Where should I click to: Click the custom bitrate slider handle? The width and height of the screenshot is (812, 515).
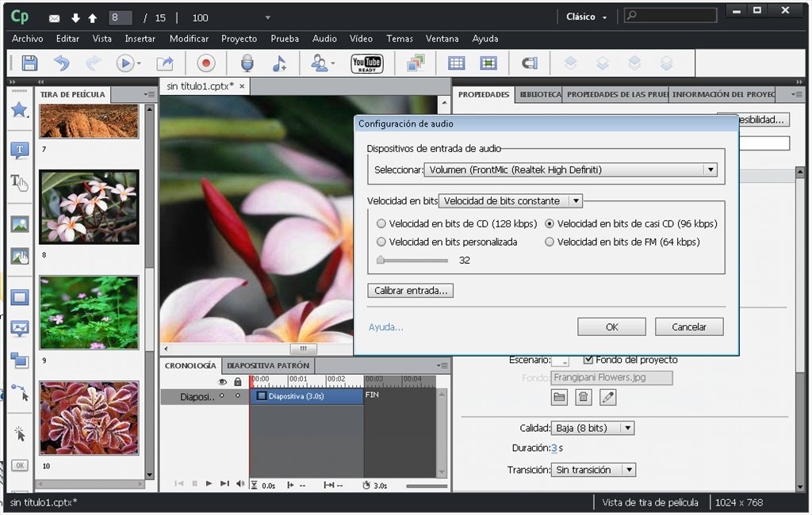point(381,260)
